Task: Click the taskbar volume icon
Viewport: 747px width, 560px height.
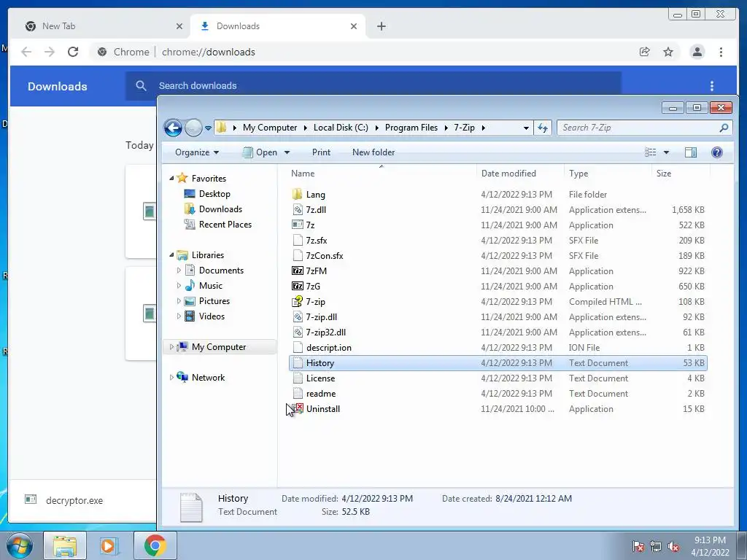Action: point(673,547)
